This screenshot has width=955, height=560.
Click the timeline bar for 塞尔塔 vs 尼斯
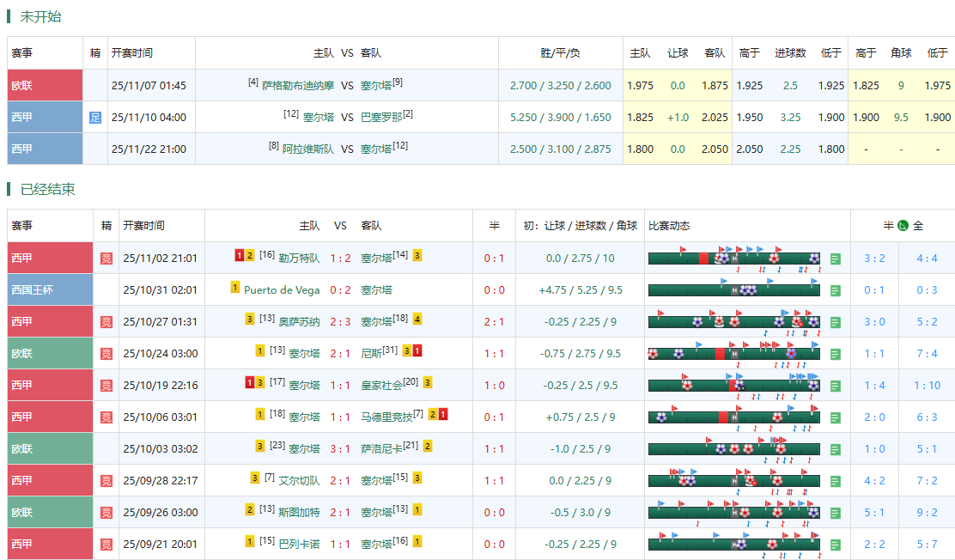click(733, 353)
